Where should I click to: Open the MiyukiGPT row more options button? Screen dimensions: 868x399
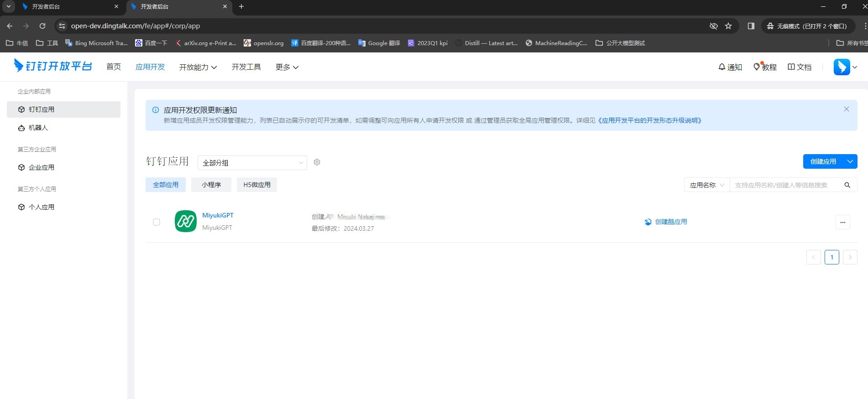(x=843, y=222)
